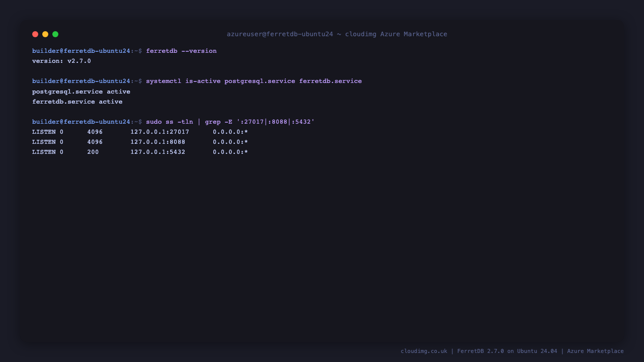This screenshot has width=644, height=362.
Task: Click the address 127.0.0.1:27017
Action: pyautogui.click(x=160, y=132)
